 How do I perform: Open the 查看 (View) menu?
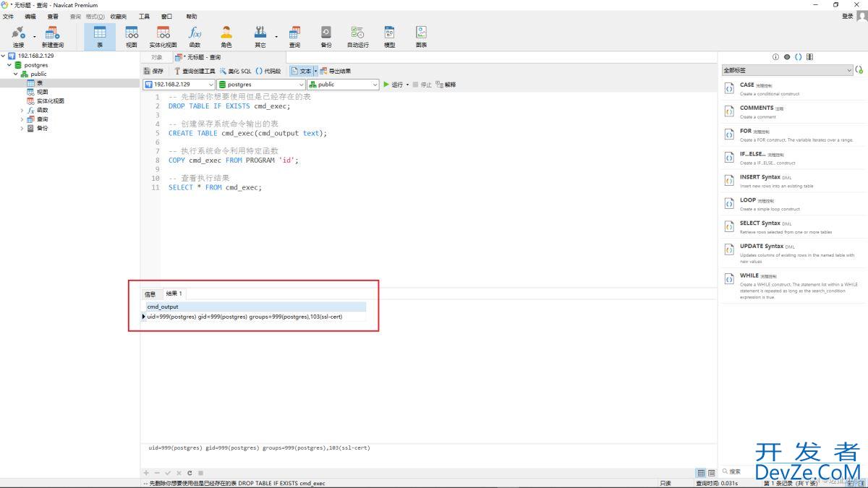pos(53,16)
